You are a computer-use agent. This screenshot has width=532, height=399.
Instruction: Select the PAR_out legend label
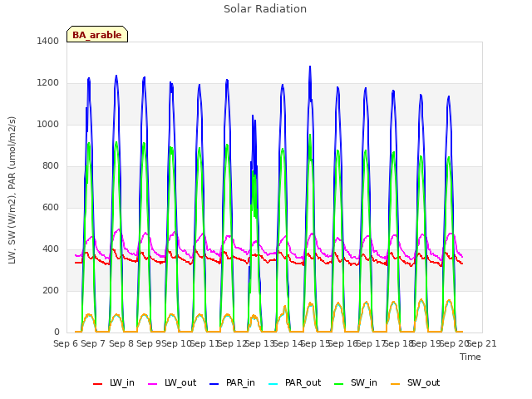[x=303, y=382]
